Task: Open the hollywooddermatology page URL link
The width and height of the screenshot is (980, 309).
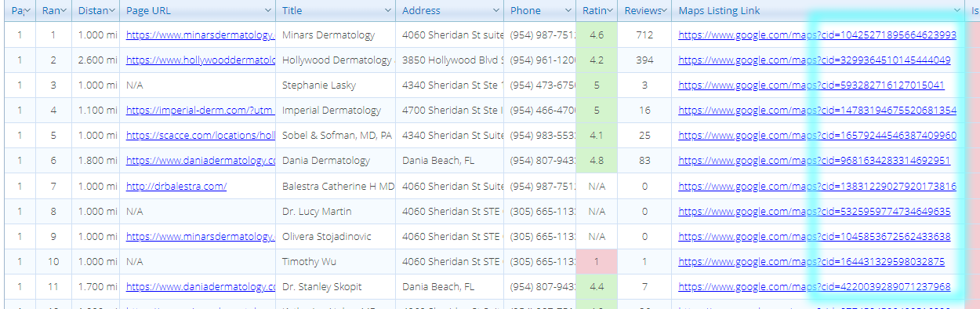Action: 201,60
